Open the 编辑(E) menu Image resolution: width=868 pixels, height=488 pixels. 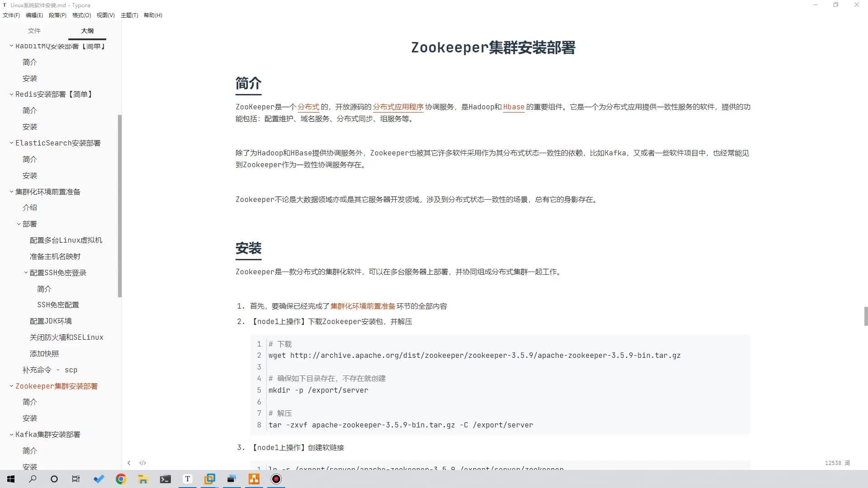(34, 15)
